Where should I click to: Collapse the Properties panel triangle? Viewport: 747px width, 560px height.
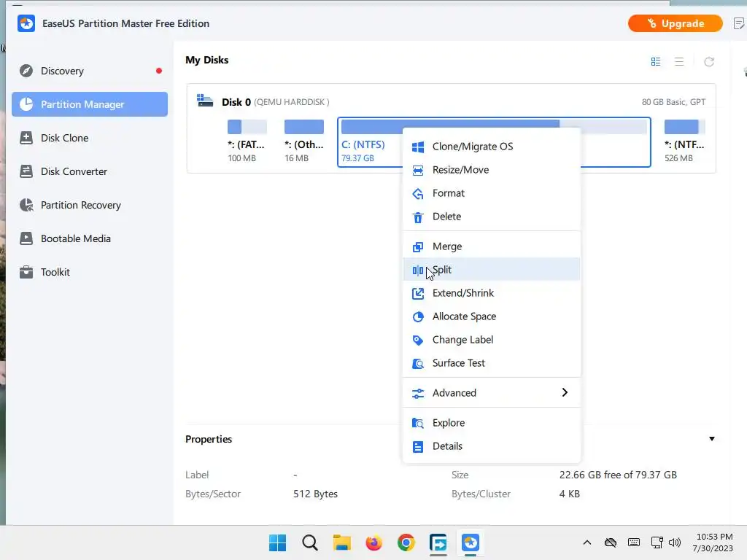coord(712,438)
